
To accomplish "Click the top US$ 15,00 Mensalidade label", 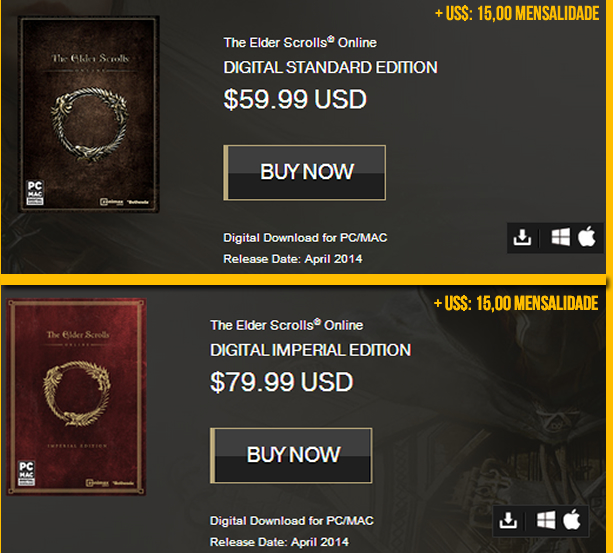I will coord(517,13).
